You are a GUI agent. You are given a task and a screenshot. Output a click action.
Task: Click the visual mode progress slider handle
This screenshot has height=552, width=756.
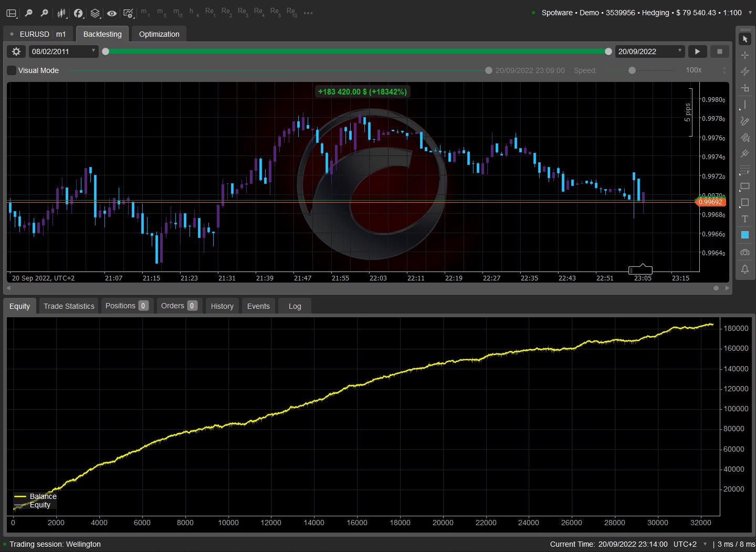(x=489, y=70)
